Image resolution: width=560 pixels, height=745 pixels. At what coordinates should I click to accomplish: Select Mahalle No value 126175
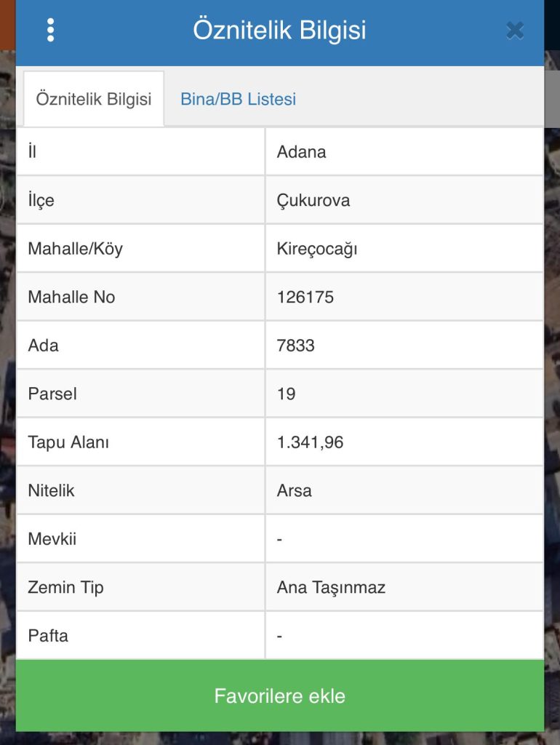tap(305, 297)
